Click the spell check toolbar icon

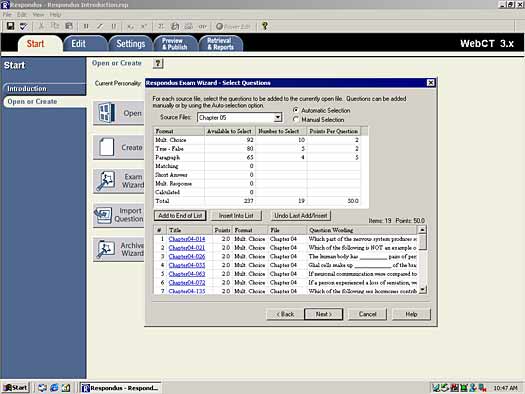pos(23,26)
